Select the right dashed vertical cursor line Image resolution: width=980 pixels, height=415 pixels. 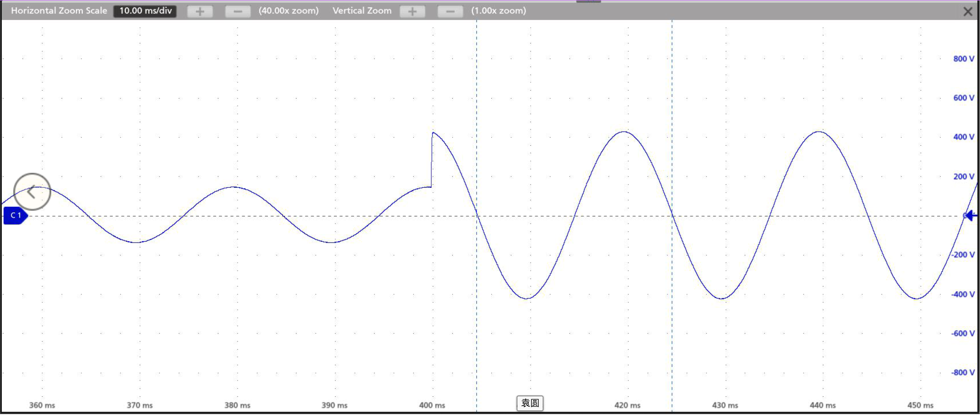[672, 116]
